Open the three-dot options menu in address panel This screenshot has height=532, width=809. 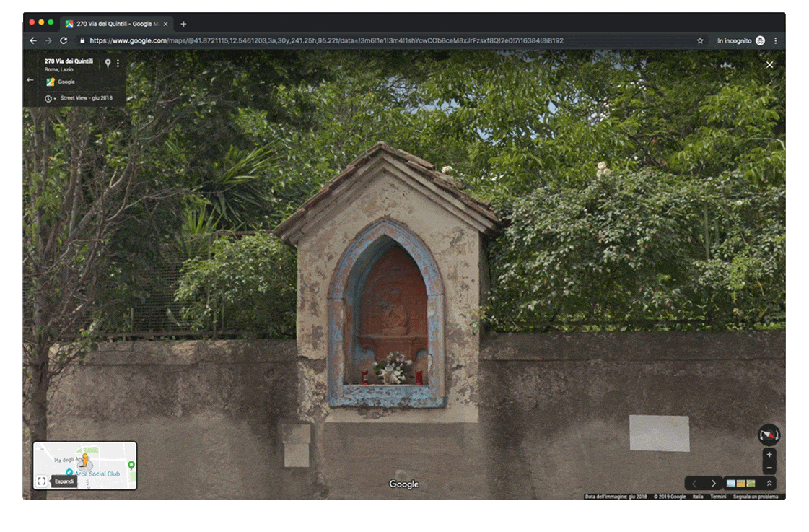[x=118, y=64]
